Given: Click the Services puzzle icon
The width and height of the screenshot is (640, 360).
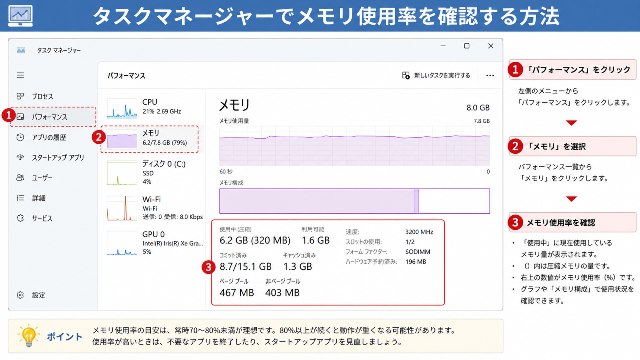Looking at the screenshot, I should click(20, 218).
